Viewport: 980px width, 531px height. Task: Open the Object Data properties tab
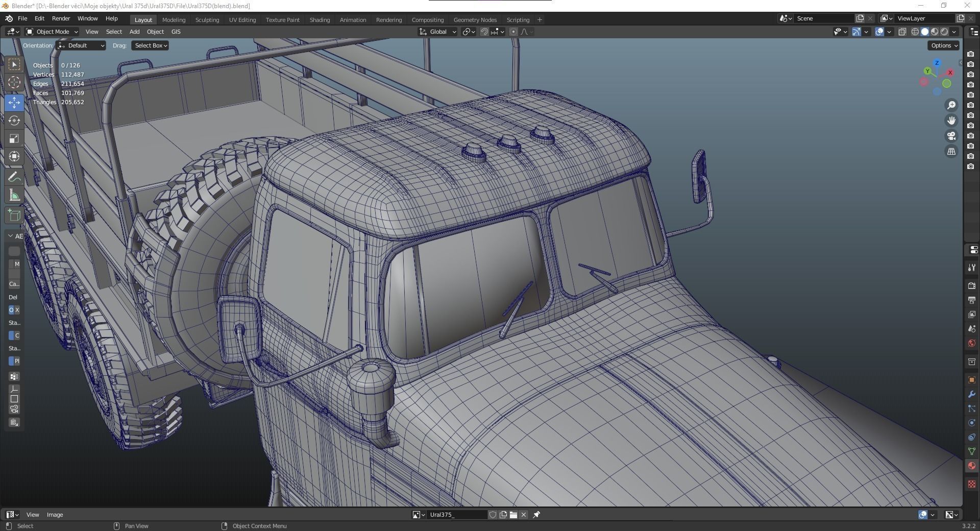click(x=971, y=451)
